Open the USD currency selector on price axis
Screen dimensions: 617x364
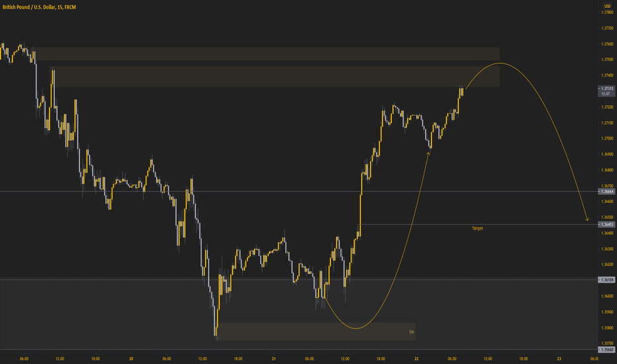[x=607, y=6]
